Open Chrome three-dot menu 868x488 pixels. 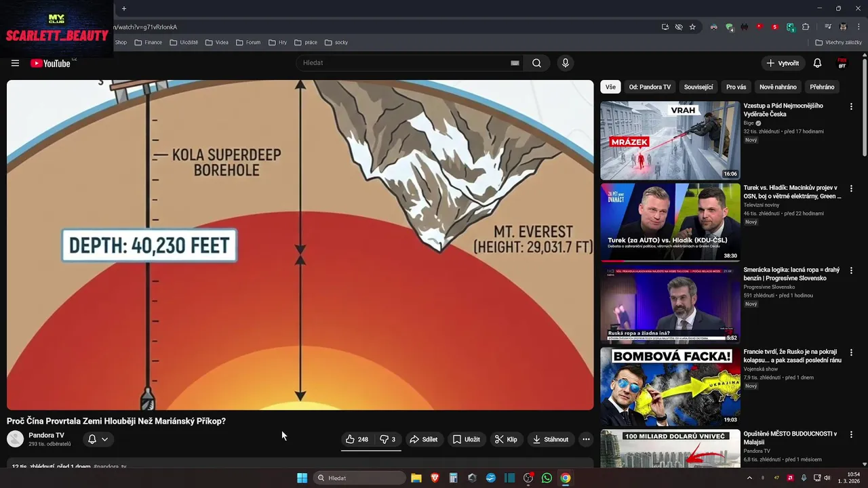[859, 27]
